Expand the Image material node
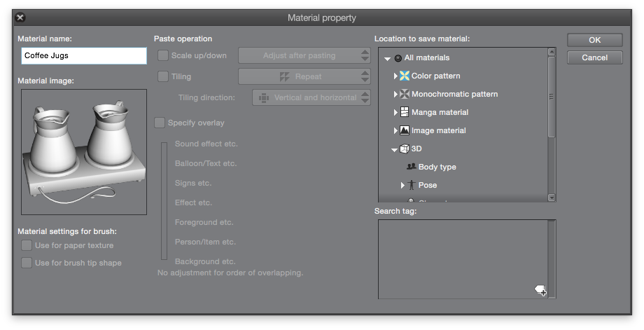The width and height of the screenshot is (644, 330). point(395,130)
